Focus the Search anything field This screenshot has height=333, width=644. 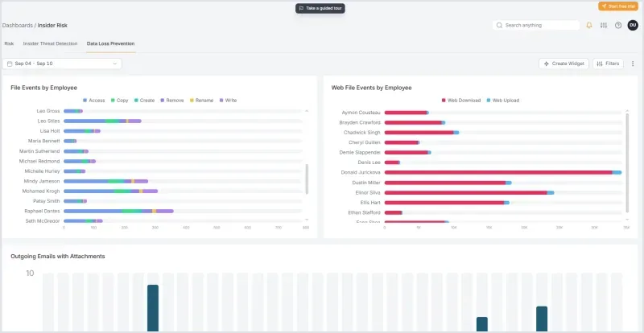coord(536,25)
